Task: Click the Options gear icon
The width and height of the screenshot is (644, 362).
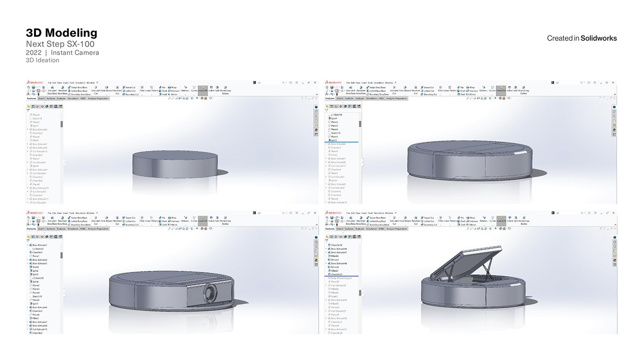Action: point(291,83)
